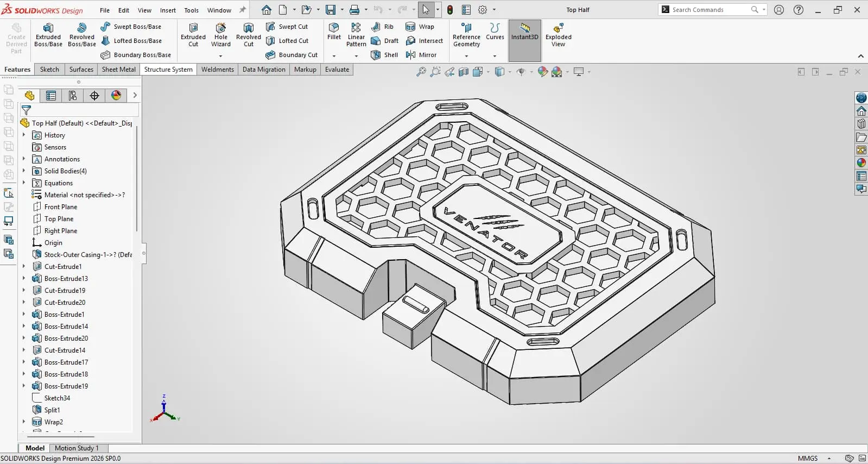Click the Zoom to Fit icon
868x464 pixels.
pos(421,72)
